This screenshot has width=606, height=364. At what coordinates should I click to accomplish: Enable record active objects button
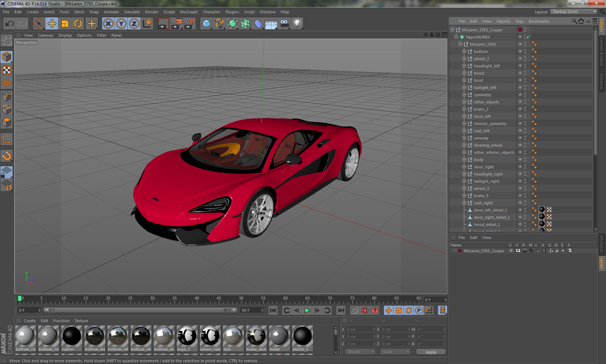(x=355, y=310)
